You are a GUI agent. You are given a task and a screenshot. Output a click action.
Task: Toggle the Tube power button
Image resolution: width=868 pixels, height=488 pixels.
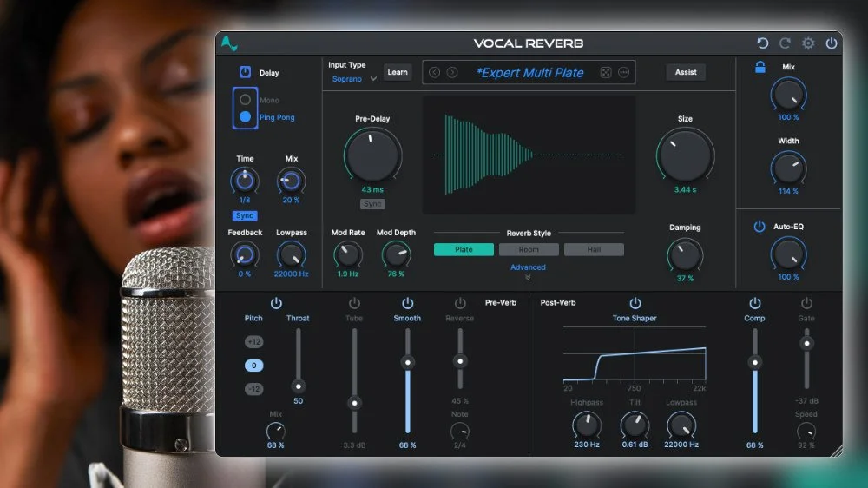(354, 303)
